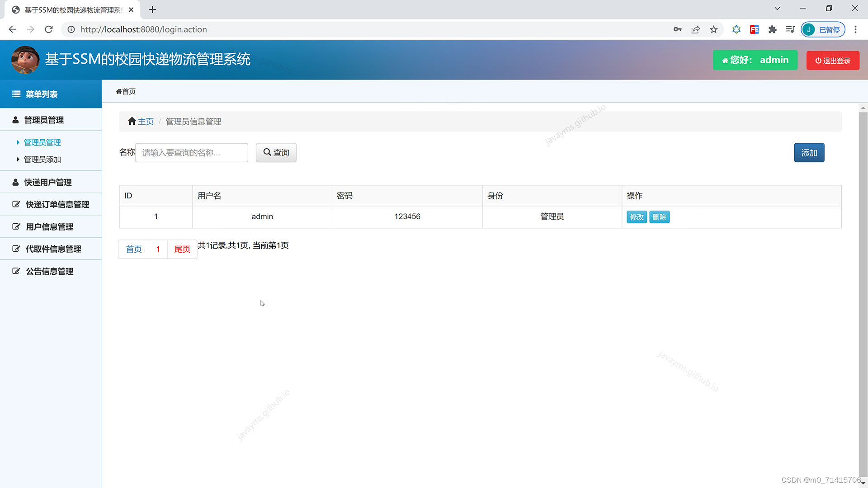
Task: Expand the 快递订单信息管理 sidebar section
Action: (x=57, y=204)
